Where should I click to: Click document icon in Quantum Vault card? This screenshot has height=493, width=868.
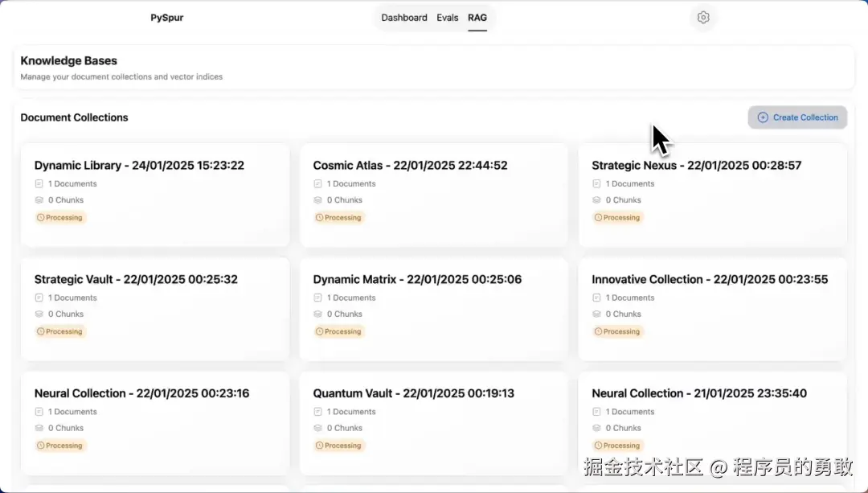click(x=317, y=412)
